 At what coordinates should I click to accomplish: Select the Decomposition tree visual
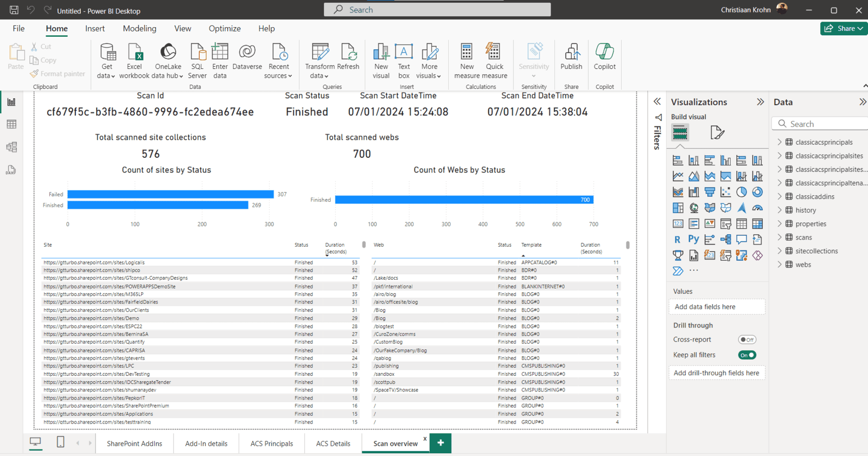pos(725,239)
